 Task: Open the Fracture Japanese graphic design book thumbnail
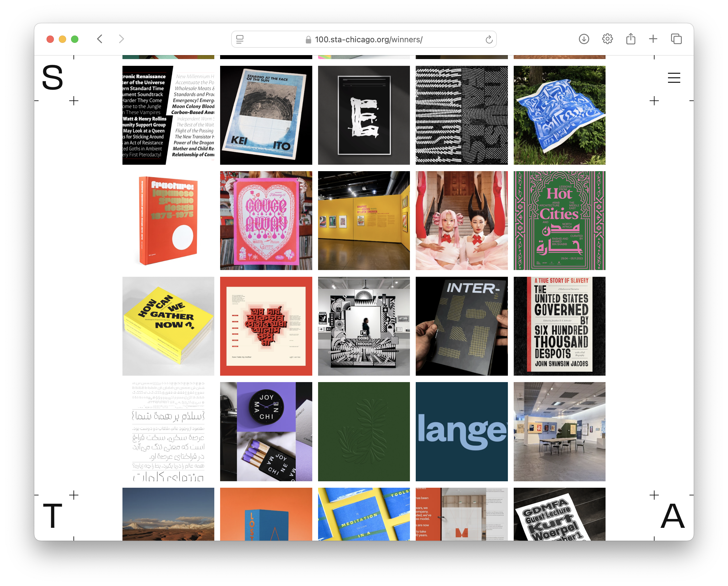[x=168, y=220]
